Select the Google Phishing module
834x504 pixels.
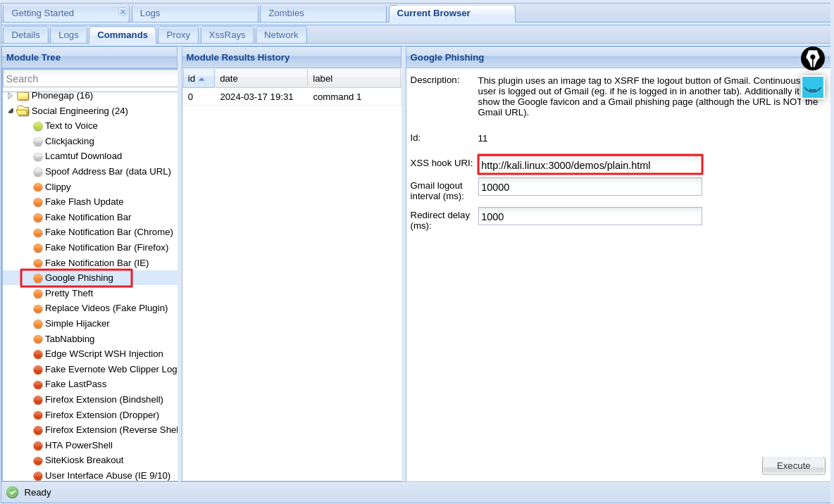pos(80,278)
